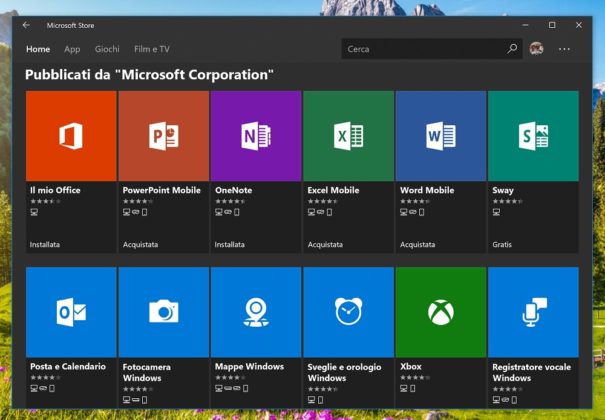Switch to the App tab
The height and width of the screenshot is (420, 605).
(x=72, y=49)
